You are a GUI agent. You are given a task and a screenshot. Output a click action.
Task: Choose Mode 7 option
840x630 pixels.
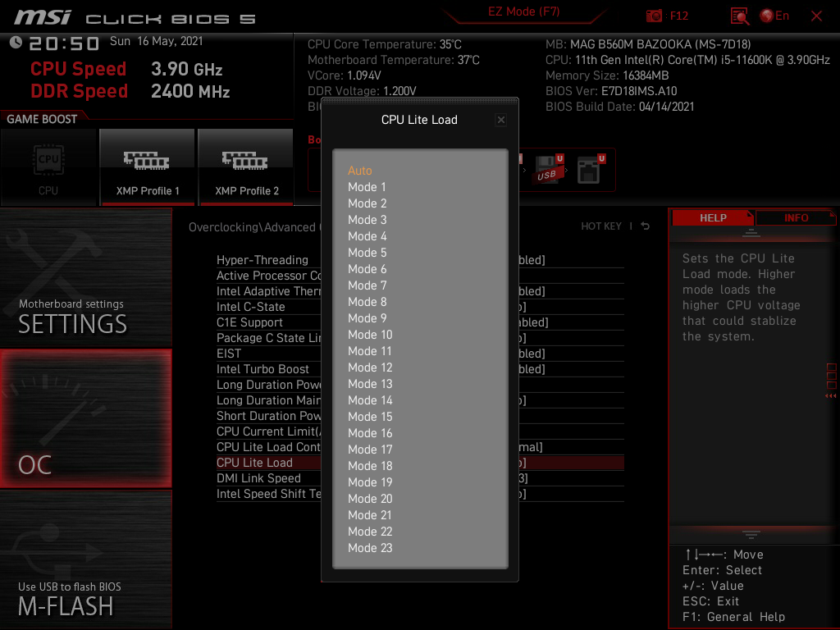coord(367,285)
